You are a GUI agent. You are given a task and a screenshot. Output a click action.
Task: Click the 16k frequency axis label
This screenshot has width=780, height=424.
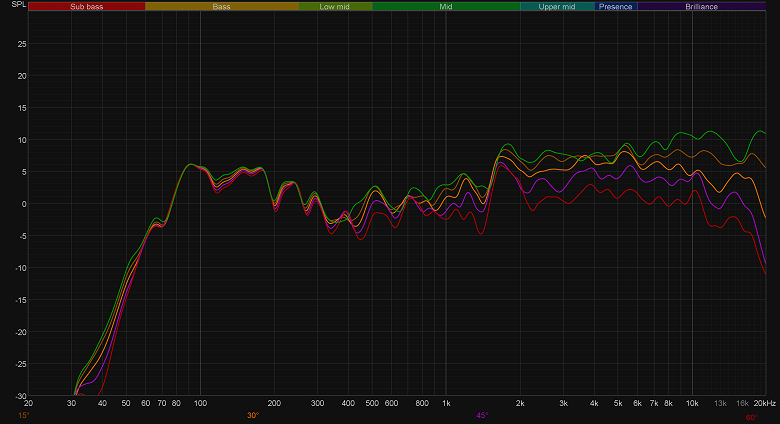point(742,403)
